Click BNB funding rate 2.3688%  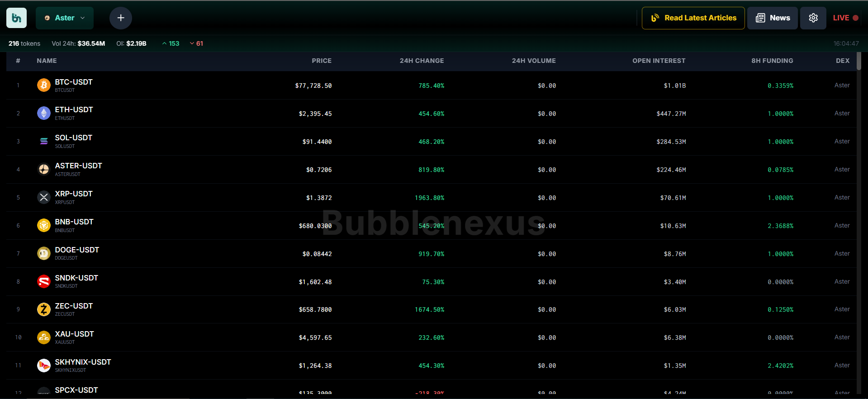pyautogui.click(x=780, y=226)
